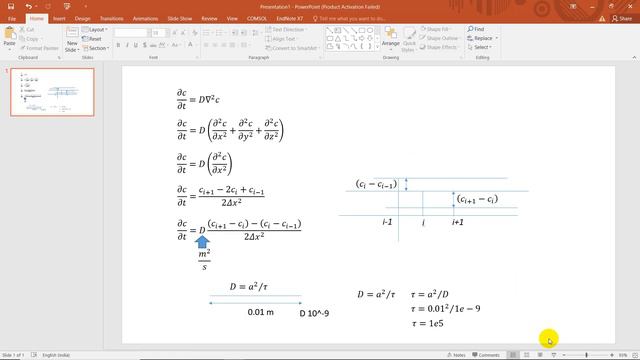This screenshot has width=640, height=360.
Task: Click the Cut command
Action: 27,30
